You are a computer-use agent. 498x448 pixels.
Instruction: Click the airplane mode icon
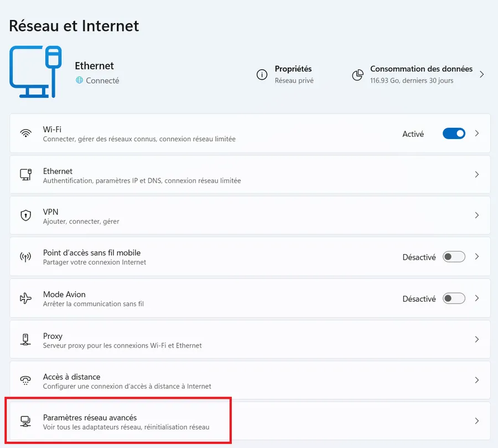[25, 298]
